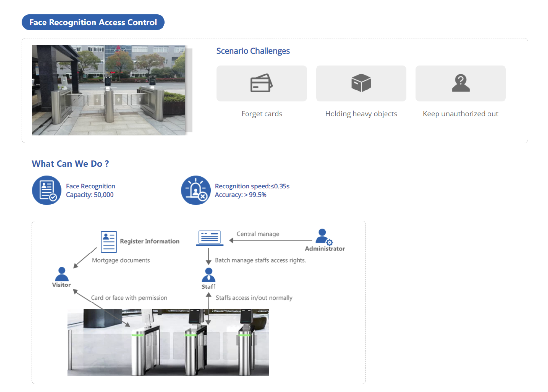The image size is (548, 392).
Task: Click the Face Recognition Access Control banner
Action: (93, 22)
